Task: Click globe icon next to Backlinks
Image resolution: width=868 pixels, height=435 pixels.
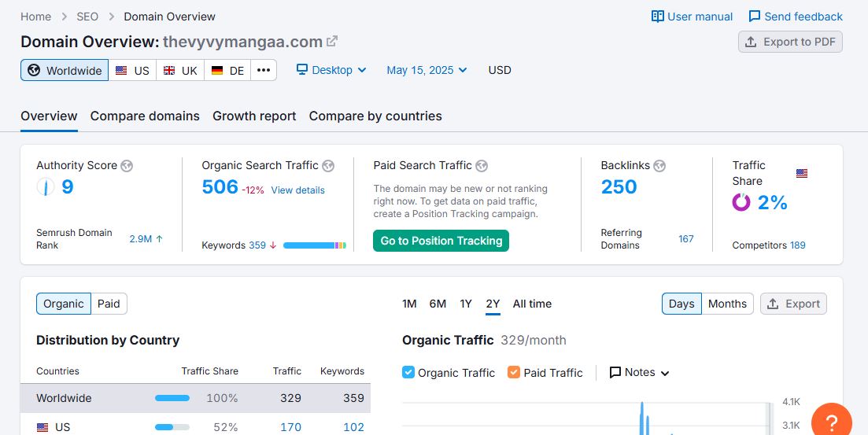Action: (x=659, y=165)
